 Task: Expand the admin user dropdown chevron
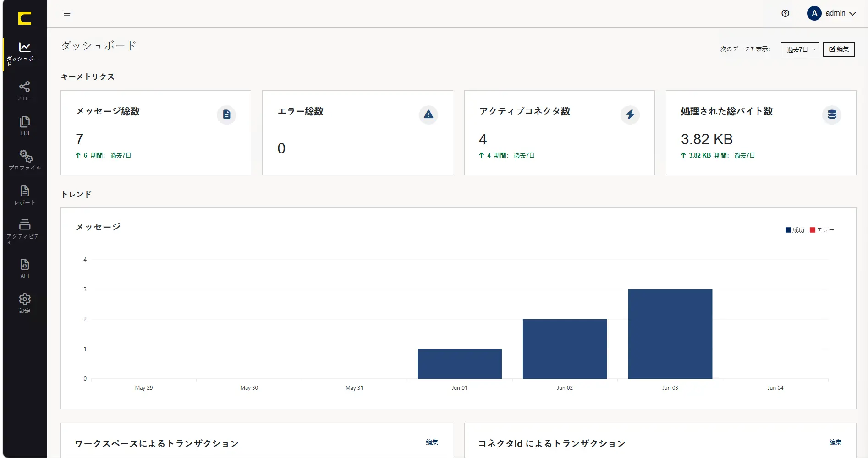coord(852,14)
